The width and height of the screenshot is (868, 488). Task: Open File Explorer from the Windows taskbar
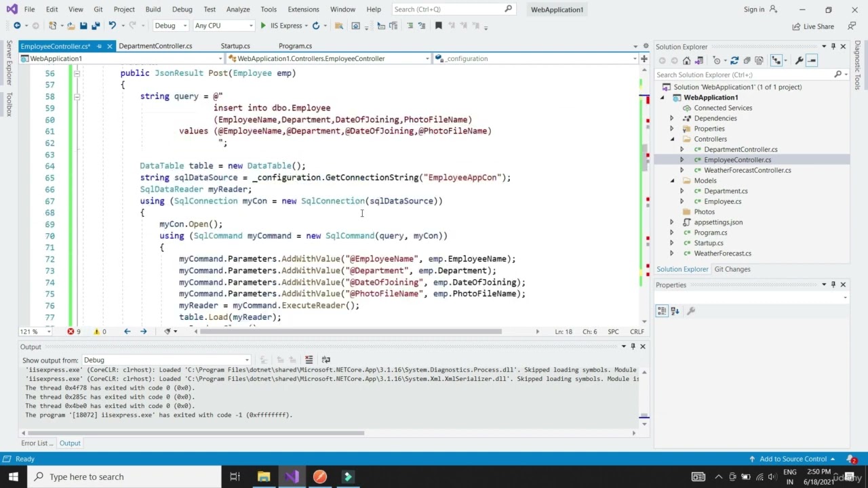coord(264,476)
